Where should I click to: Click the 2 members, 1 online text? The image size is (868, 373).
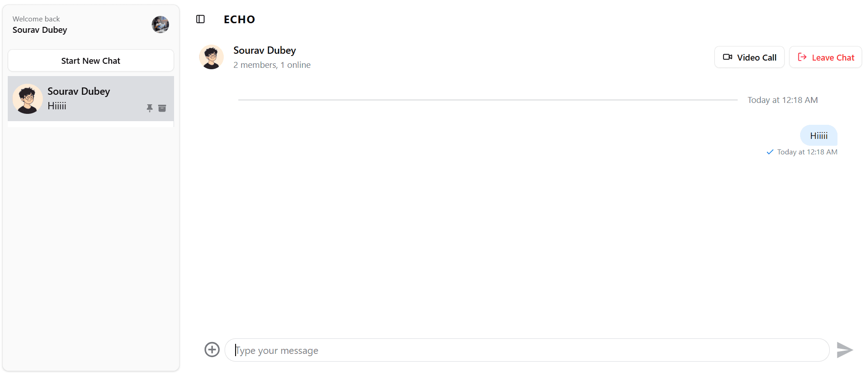tap(272, 65)
